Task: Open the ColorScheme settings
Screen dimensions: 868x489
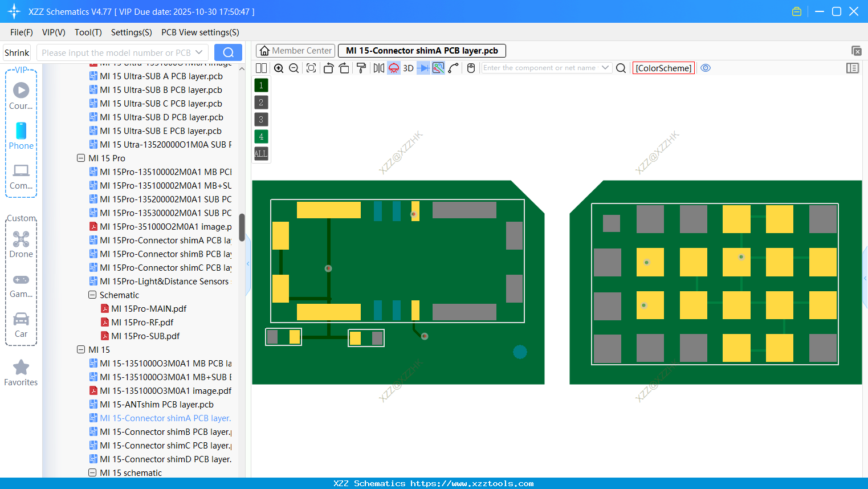Action: (663, 68)
